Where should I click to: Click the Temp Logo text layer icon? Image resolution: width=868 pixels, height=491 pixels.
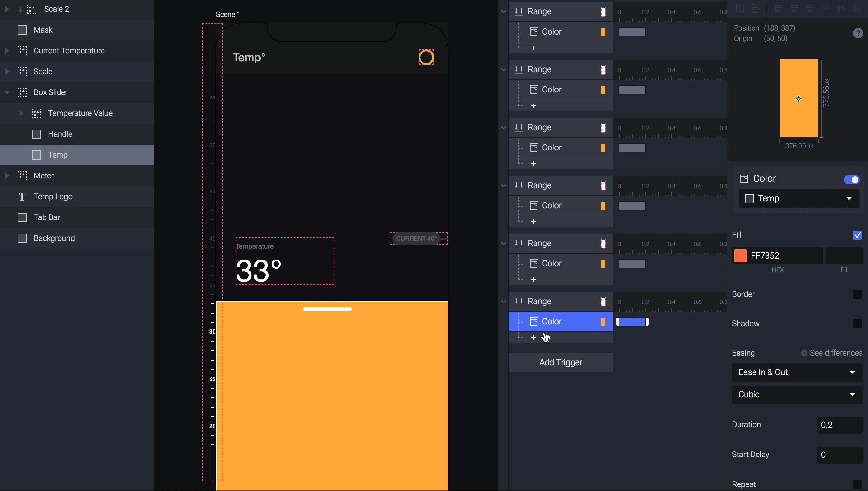21,197
